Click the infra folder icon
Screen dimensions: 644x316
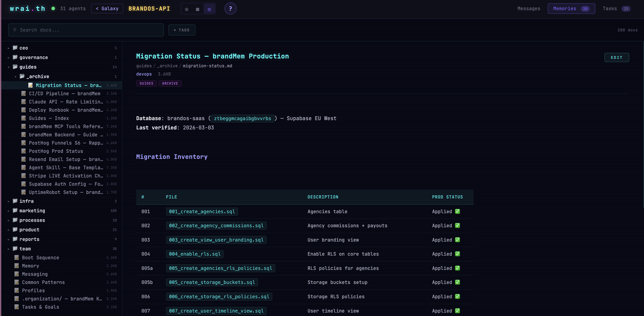point(15,201)
